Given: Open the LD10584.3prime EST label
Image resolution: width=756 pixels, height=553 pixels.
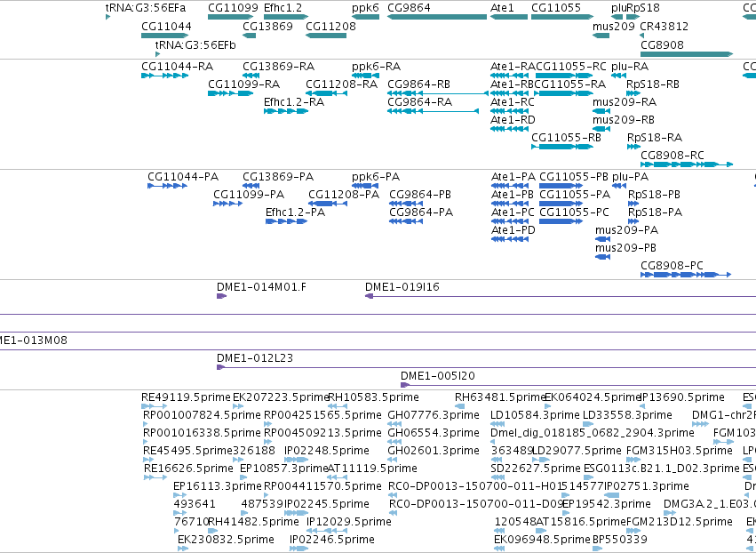Looking at the screenshot, I should tap(535, 415).
